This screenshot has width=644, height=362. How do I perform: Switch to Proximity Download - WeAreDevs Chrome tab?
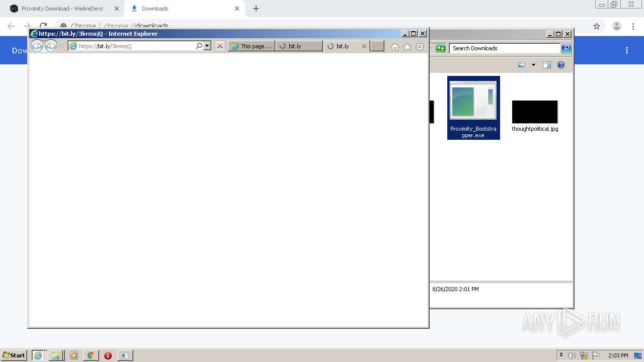pos(63,9)
